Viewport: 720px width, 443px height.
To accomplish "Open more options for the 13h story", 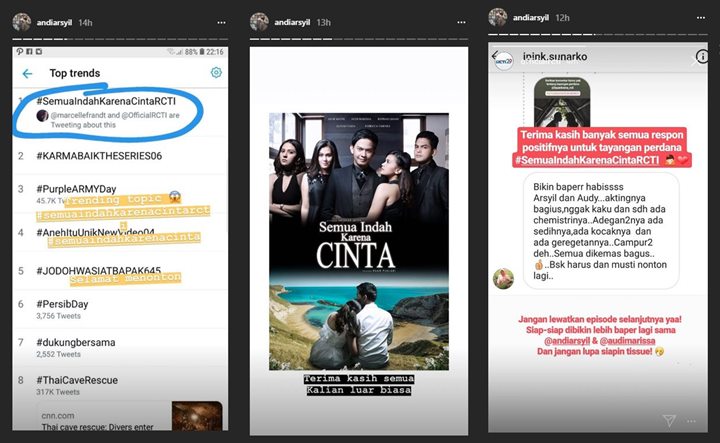I will coord(461,22).
